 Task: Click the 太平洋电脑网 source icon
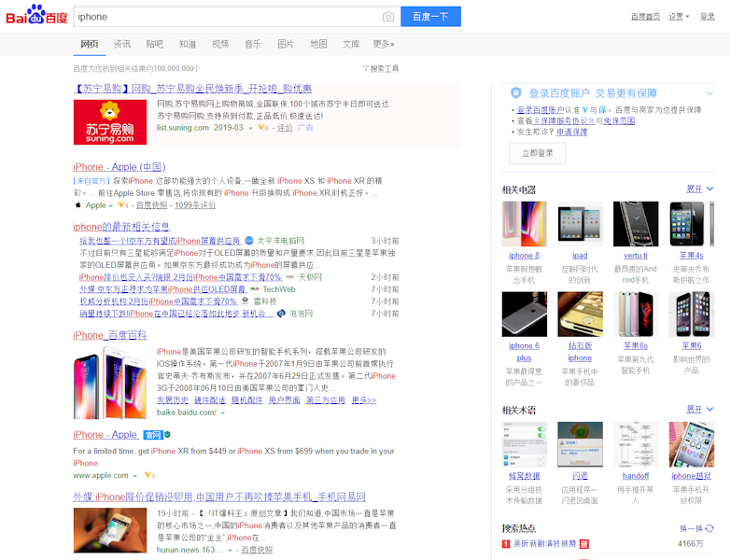tap(249, 241)
